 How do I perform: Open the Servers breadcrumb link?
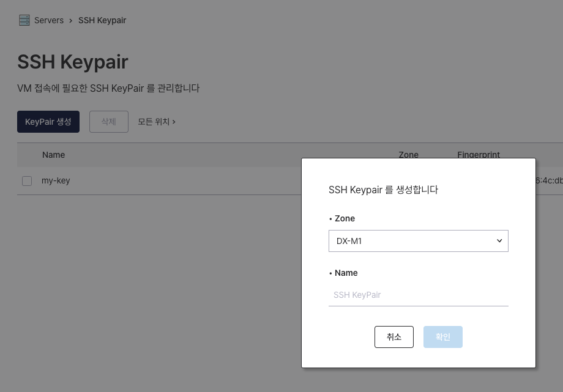(x=48, y=20)
